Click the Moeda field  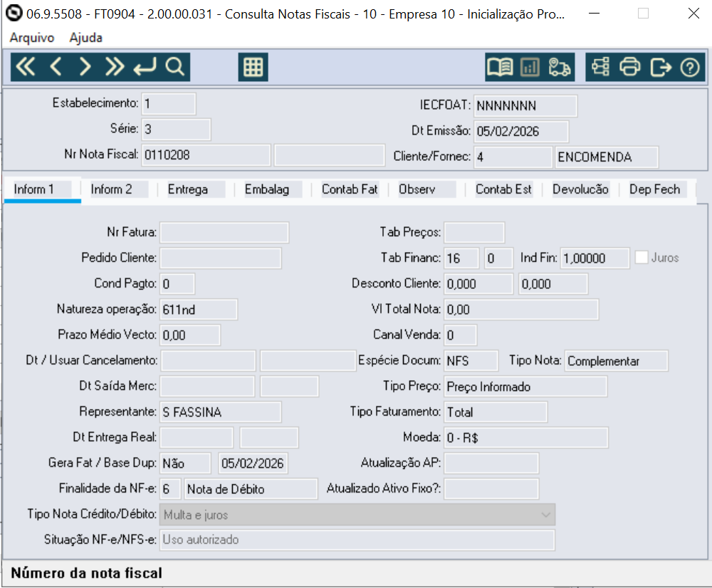pyautogui.click(x=526, y=438)
